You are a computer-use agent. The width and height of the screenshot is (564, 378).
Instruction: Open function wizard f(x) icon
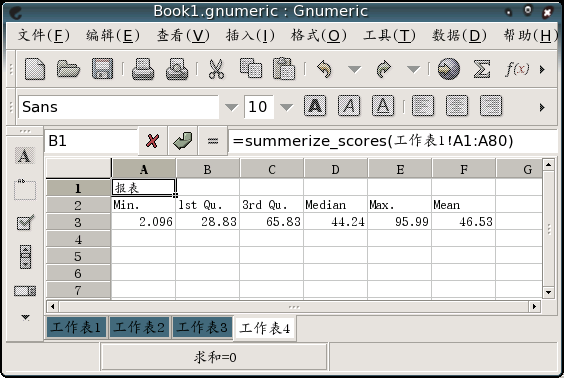click(517, 69)
